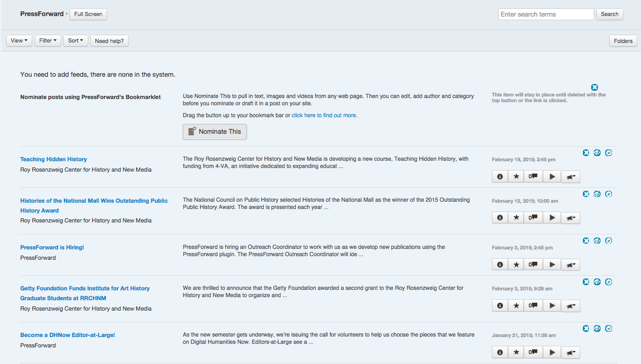
Task: Open Getty Foundation Funds Institute title link
Action: pyautogui.click(x=85, y=293)
